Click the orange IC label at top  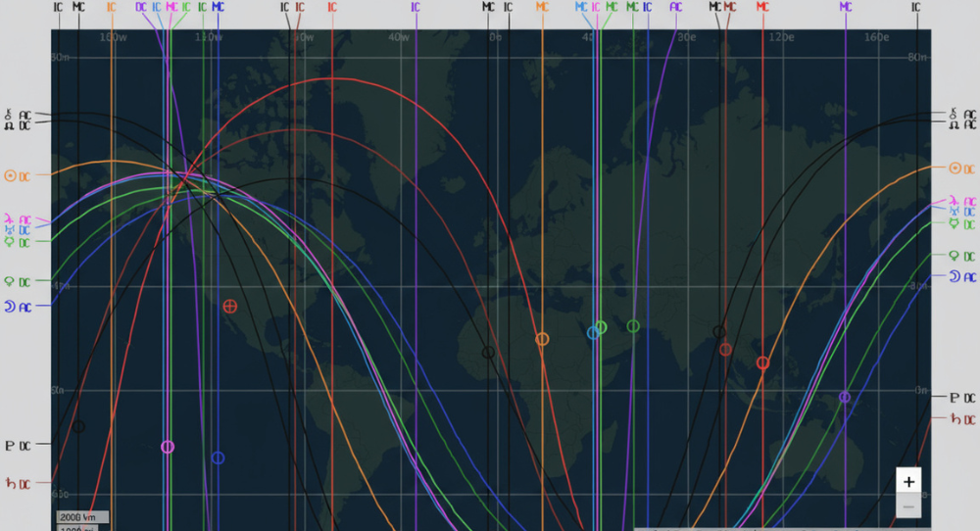[x=111, y=7]
